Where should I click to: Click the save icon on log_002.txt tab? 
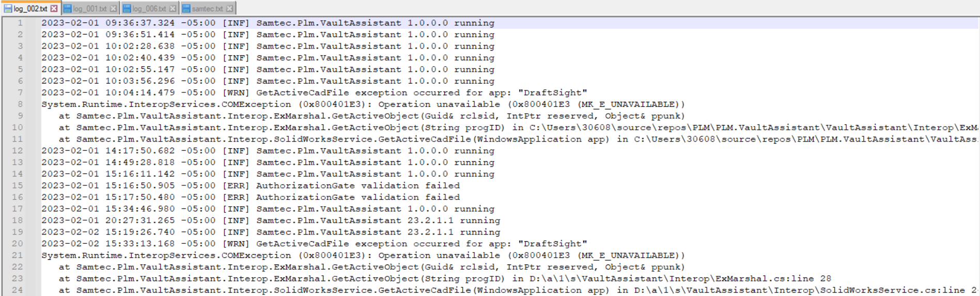[x=8, y=9]
